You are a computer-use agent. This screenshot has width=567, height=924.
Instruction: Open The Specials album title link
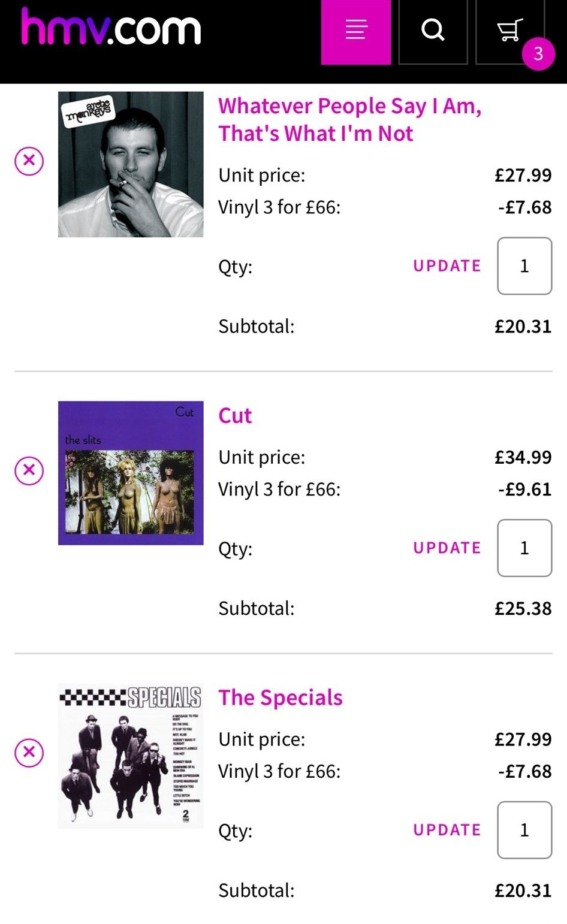pos(281,697)
